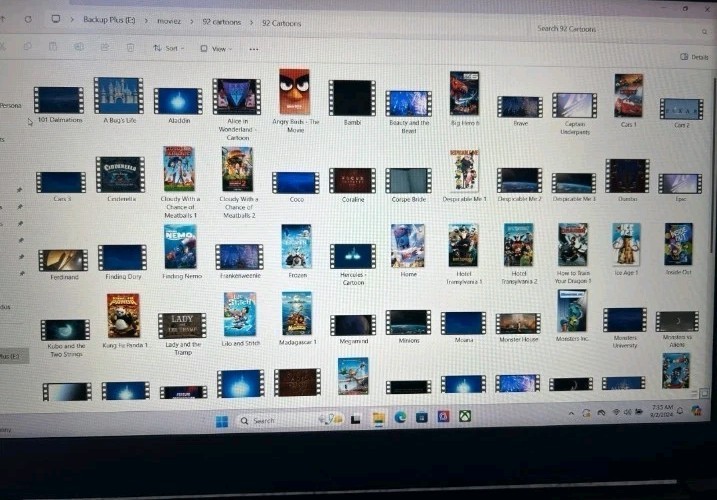Click the Share icon in toolbar

coord(105,47)
